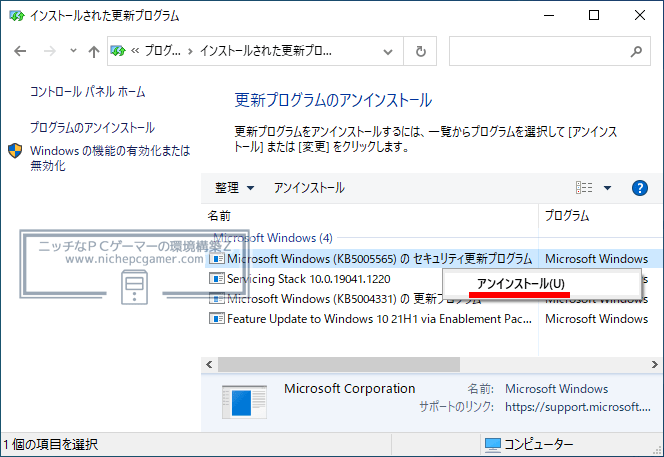Expand the address bar history dropdown
Image resolution: width=664 pixels, height=457 pixels.
point(387,52)
